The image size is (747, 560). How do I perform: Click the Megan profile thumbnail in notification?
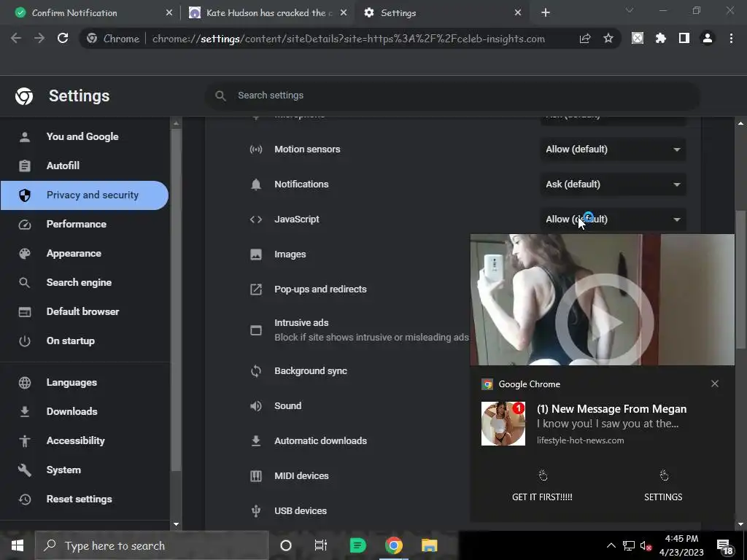[x=503, y=424]
